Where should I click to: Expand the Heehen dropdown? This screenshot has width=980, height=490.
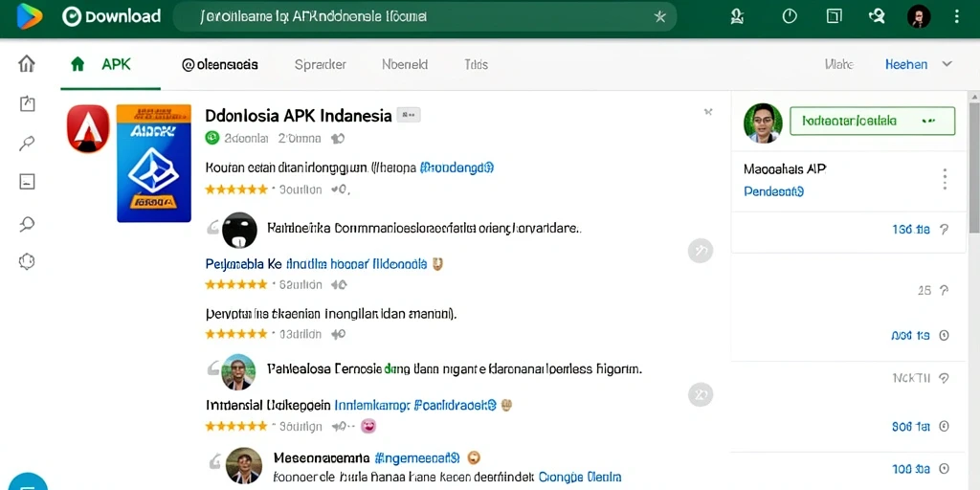[x=918, y=64]
